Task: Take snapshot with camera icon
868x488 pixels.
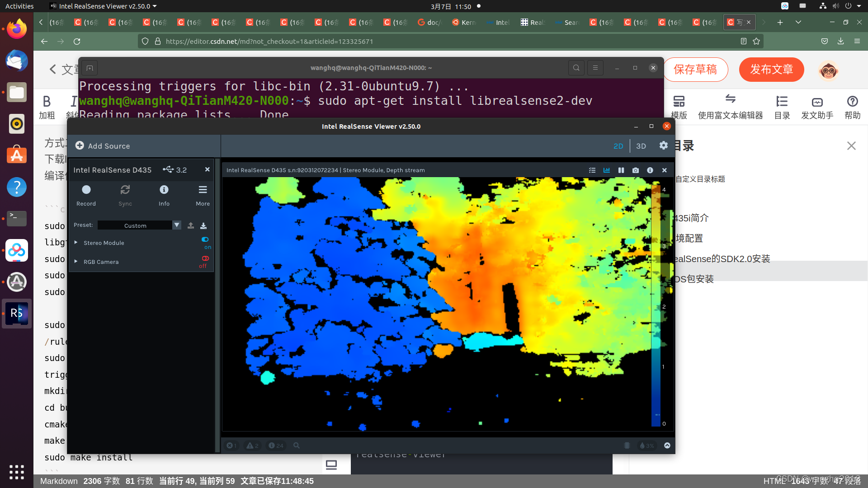Action: [x=636, y=170]
